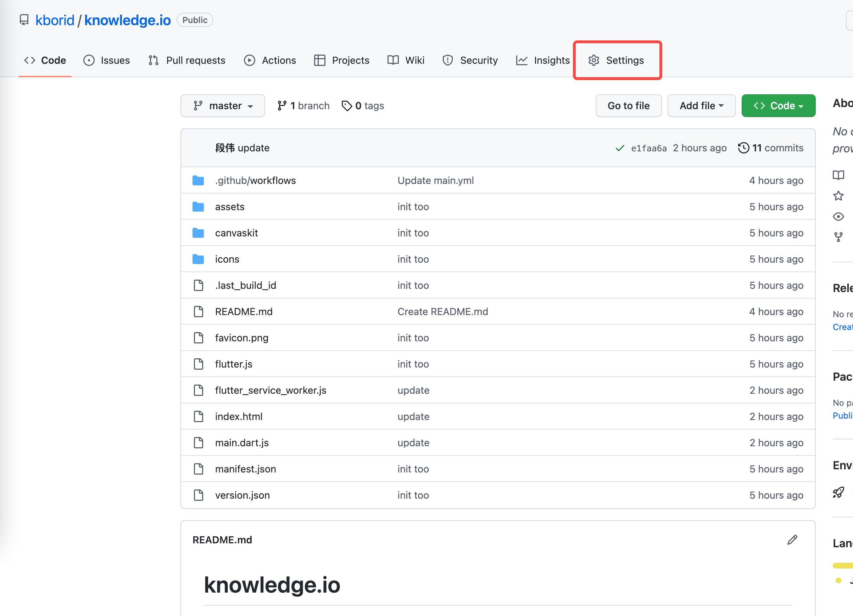Click the rocket environments icon

click(838, 492)
